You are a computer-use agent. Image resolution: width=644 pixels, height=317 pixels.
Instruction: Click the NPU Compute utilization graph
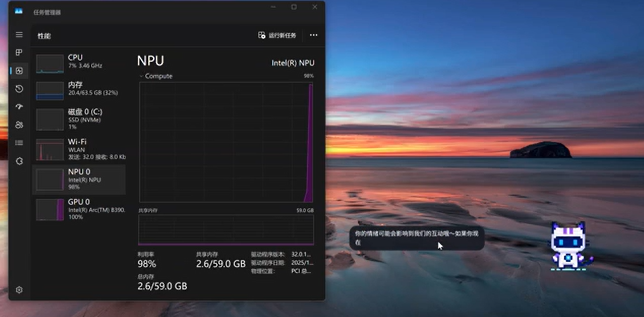(x=226, y=142)
